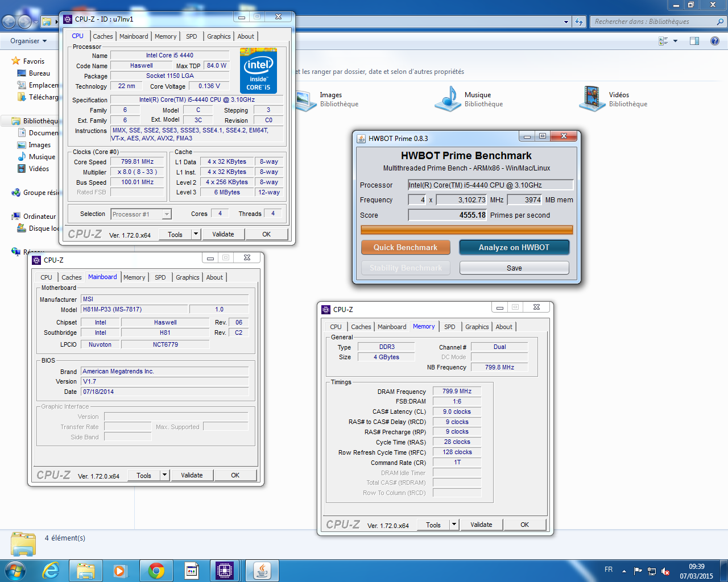
Task: Open the Organiser dropdown menu
Action: 28,41
